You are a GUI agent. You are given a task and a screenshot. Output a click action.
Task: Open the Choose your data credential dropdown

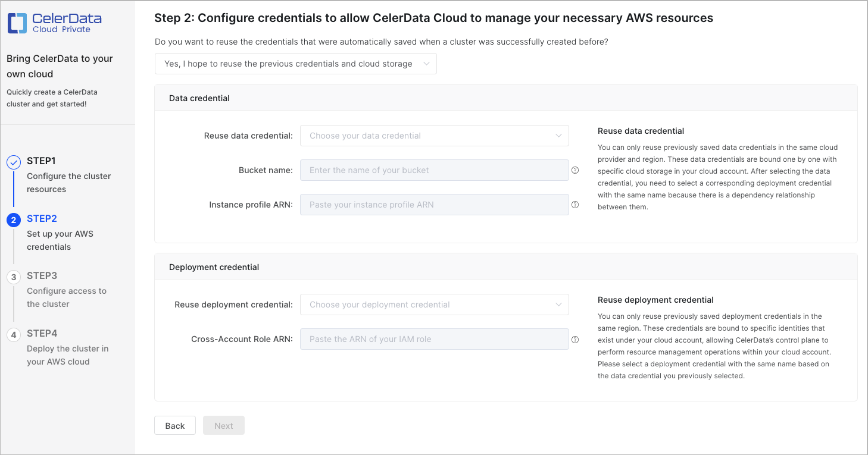tap(435, 136)
